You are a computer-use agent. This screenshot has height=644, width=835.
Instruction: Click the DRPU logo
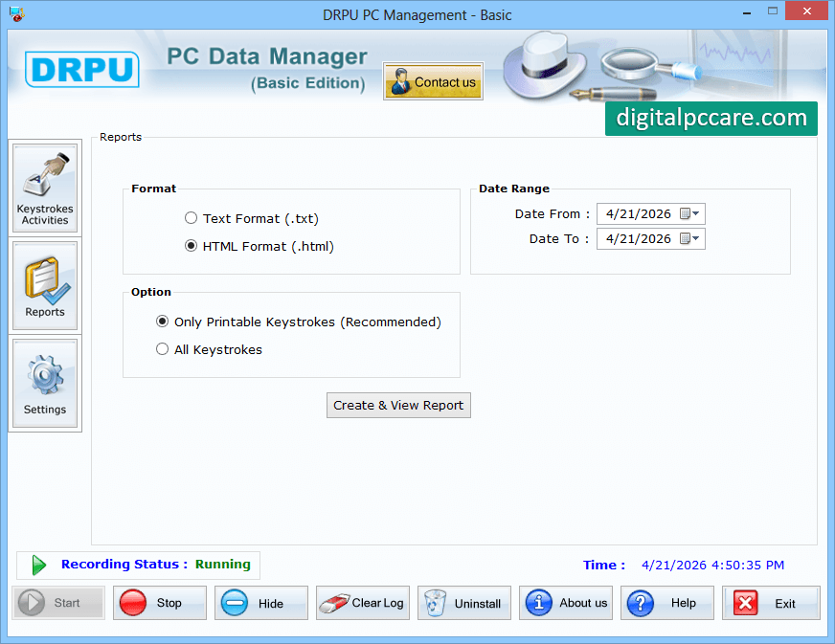[82, 69]
